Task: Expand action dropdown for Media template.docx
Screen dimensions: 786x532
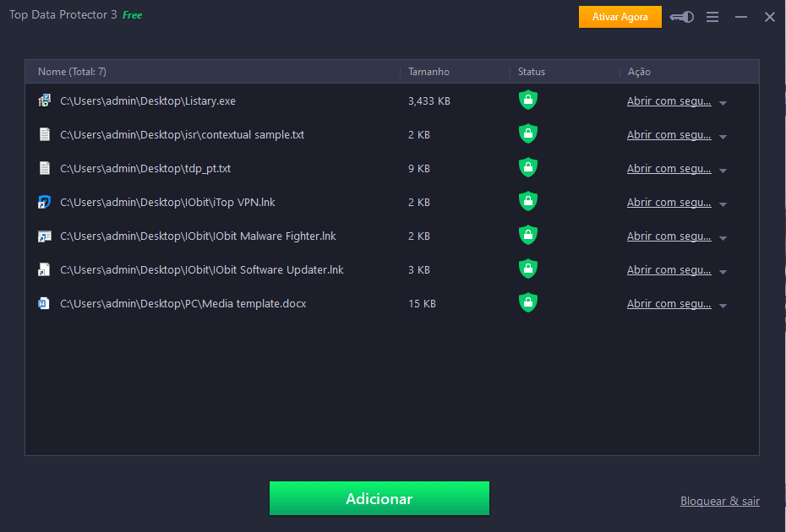Action: [723, 306]
